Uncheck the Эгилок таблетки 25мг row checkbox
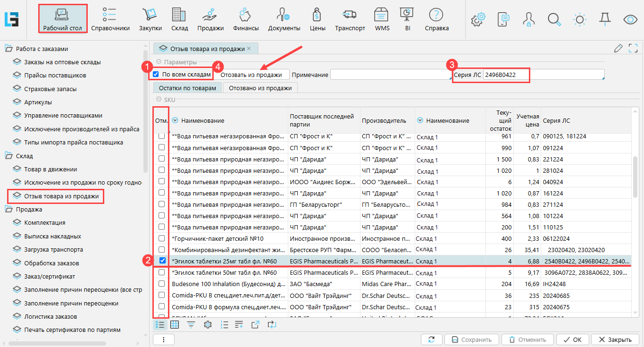Image resolution: width=644 pixels, height=347 pixels. 162,261
